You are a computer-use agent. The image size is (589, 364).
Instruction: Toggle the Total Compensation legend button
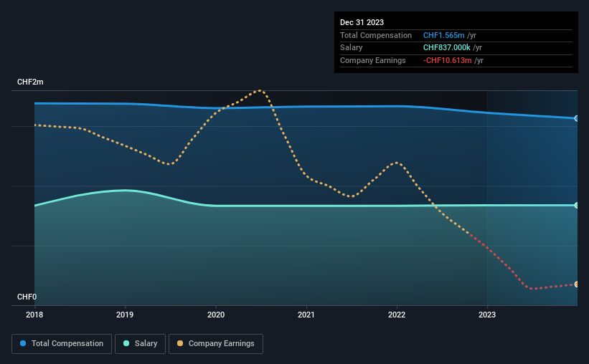point(62,344)
